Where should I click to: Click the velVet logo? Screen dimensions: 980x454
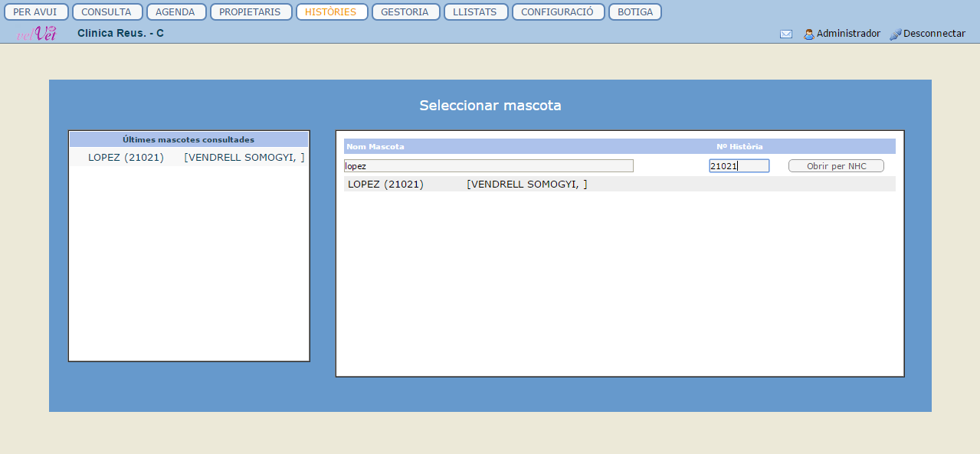click(36, 34)
